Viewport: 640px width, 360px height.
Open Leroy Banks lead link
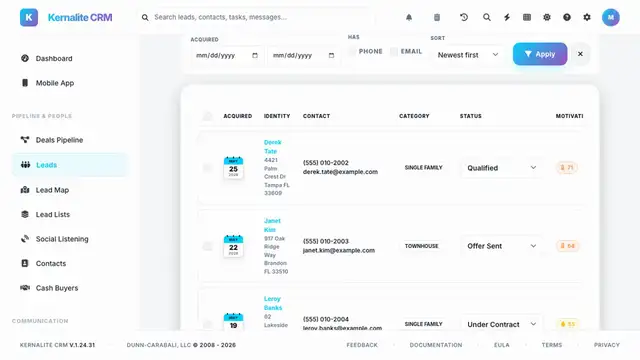pyautogui.click(x=273, y=303)
